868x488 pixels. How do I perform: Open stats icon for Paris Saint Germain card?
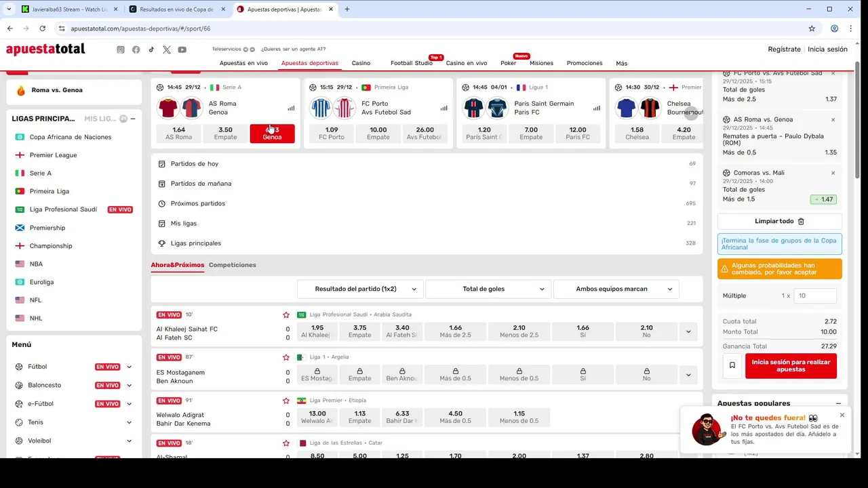pyautogui.click(x=597, y=108)
